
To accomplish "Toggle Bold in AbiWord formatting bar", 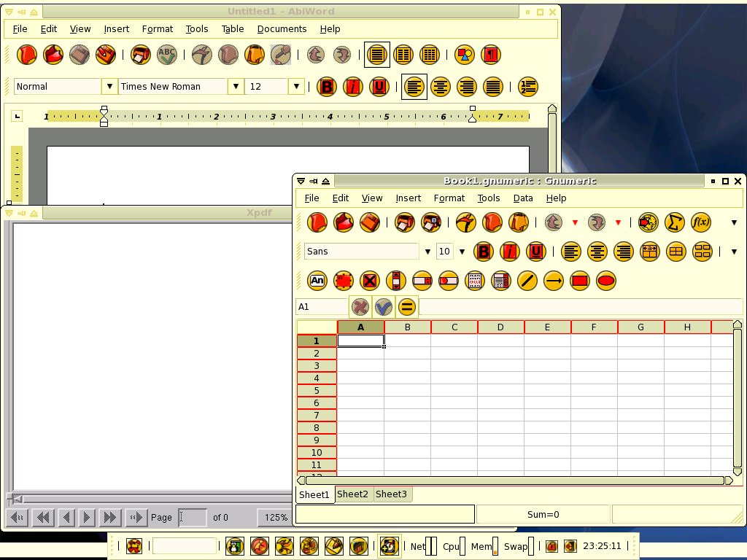I will pyautogui.click(x=327, y=87).
